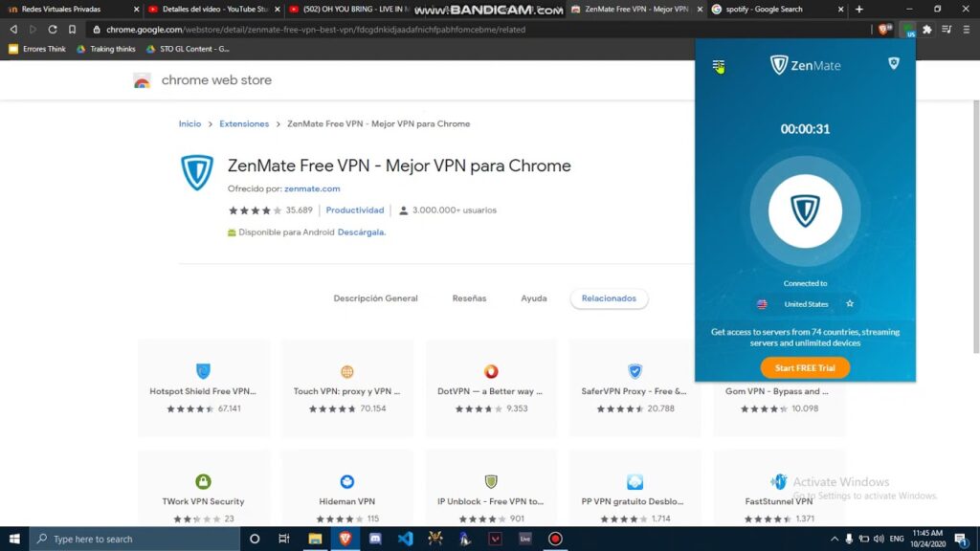Click the playlist icon in the browser toolbar
The image size is (980, 551).
tap(947, 30)
